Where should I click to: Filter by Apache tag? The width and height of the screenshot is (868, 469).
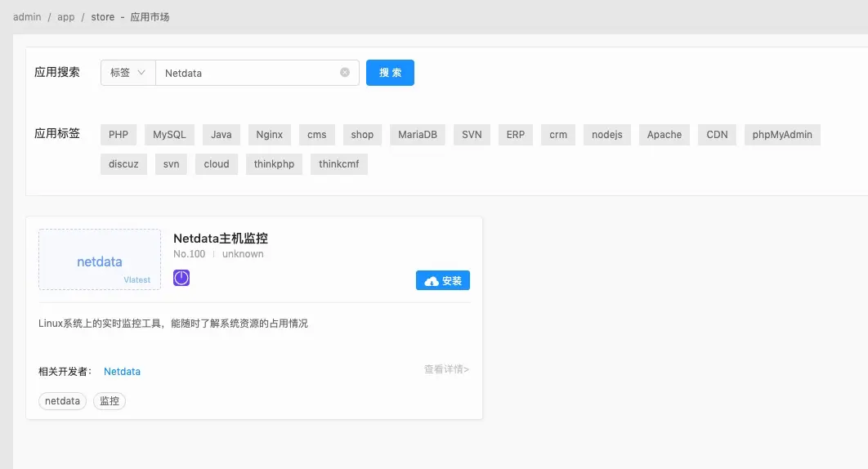click(664, 135)
